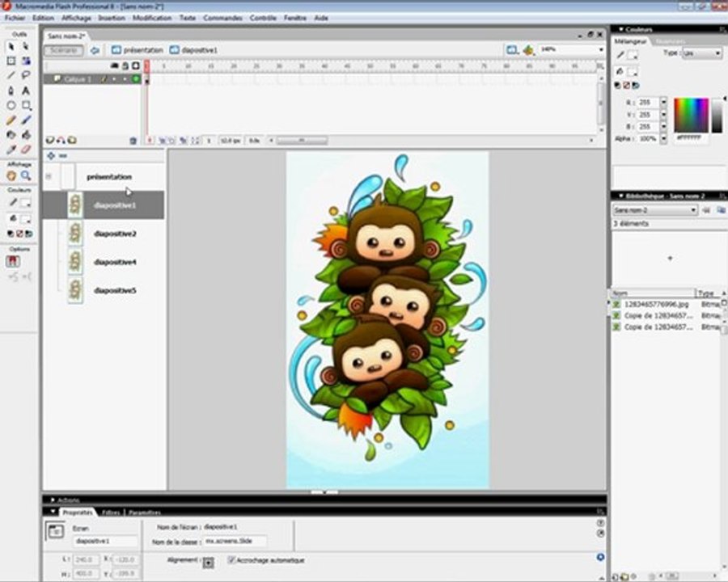Click the stroke color swatch in Tools panel

point(26,203)
